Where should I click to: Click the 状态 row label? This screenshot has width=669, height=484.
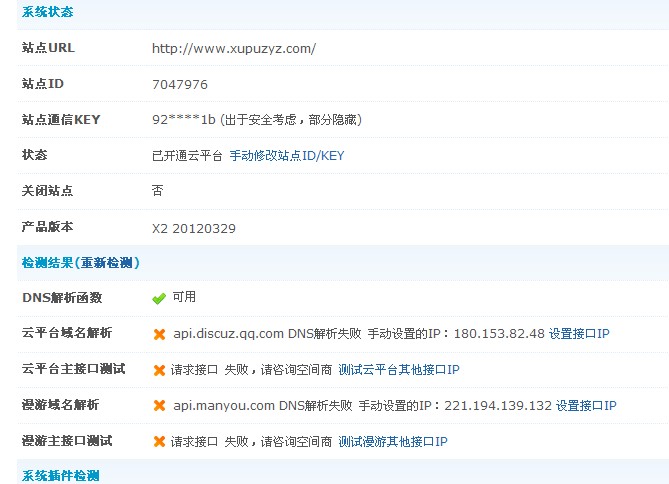coord(35,155)
